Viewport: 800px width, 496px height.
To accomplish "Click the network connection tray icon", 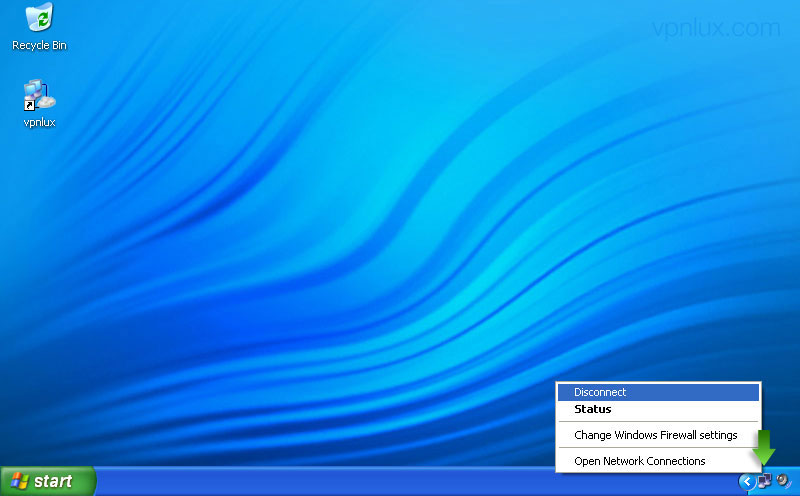I will click(764, 481).
